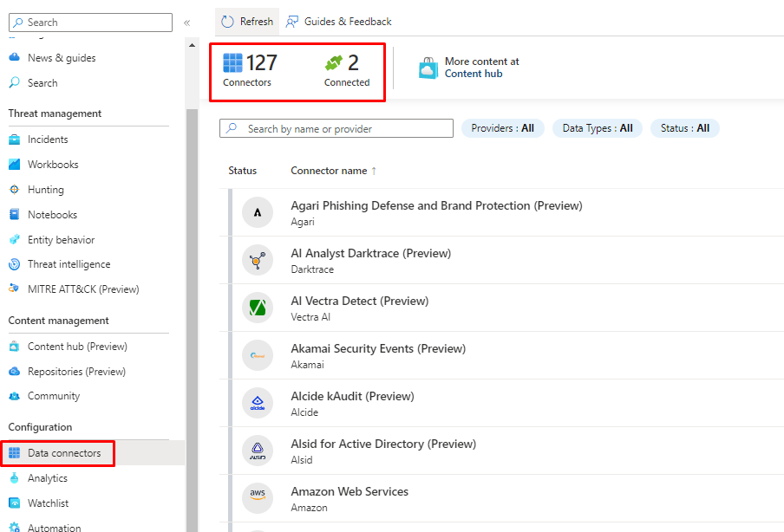
Task: Open the Providers filter dropdown
Action: [x=502, y=128]
